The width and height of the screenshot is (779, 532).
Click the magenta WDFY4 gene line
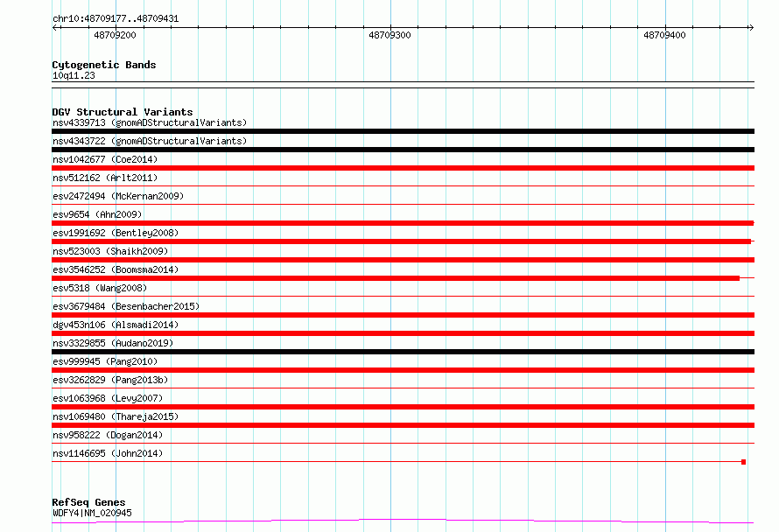[403, 521]
